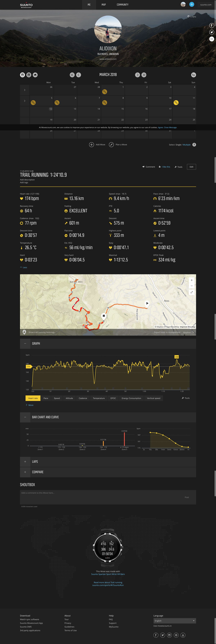Select the Pace graph option
Image resolution: width=216 pixels, height=644 pixels.
46,398
